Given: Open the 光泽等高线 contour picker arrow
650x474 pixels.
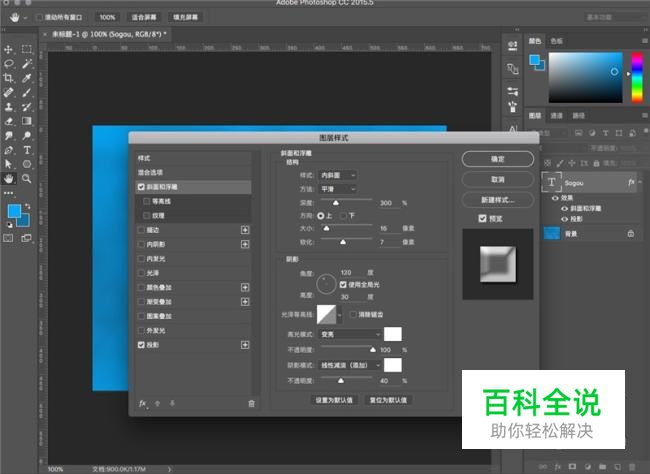Looking at the screenshot, I should pos(340,315).
